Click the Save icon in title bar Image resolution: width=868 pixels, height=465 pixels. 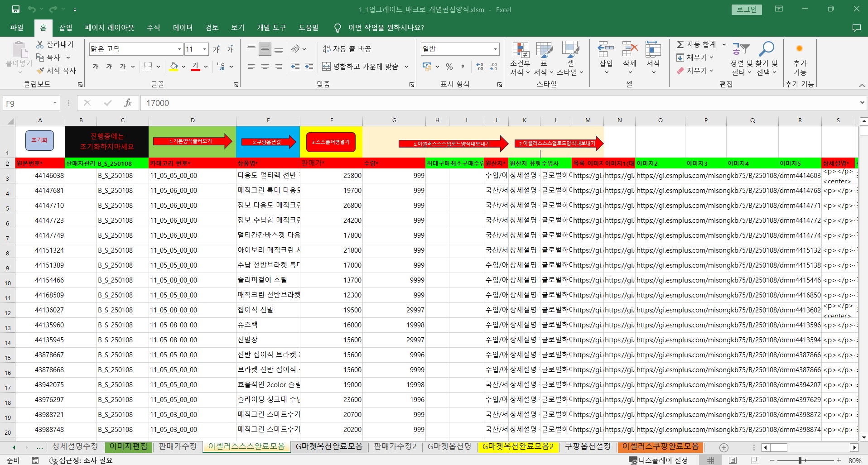pyautogui.click(x=16, y=9)
